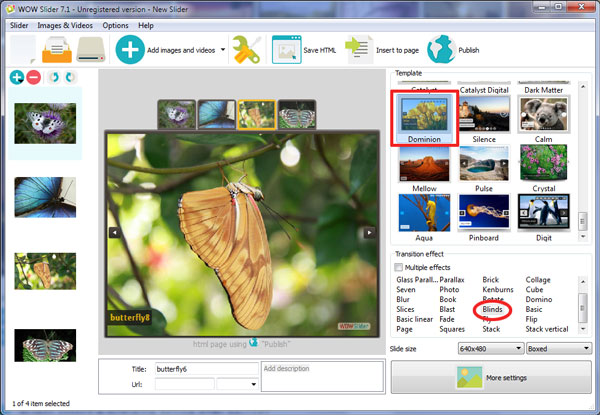Click the Insert to page label
This screenshot has width=600, height=415.
point(397,50)
